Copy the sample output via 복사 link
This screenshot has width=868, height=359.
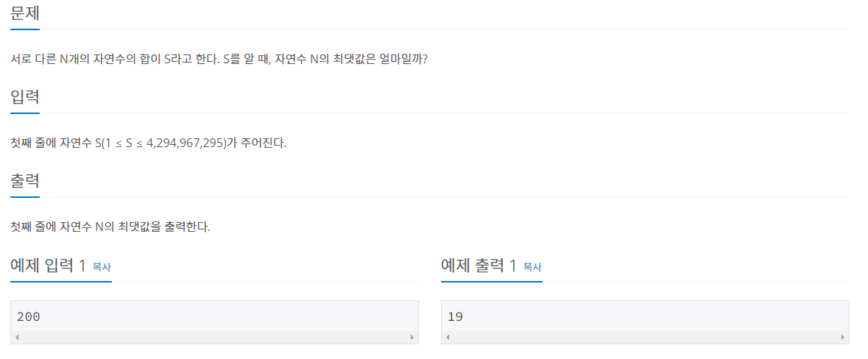[x=532, y=266]
